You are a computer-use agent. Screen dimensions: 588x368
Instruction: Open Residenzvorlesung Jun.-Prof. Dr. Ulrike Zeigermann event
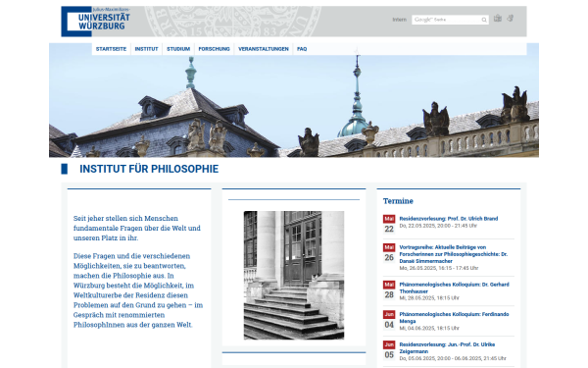tap(448, 347)
